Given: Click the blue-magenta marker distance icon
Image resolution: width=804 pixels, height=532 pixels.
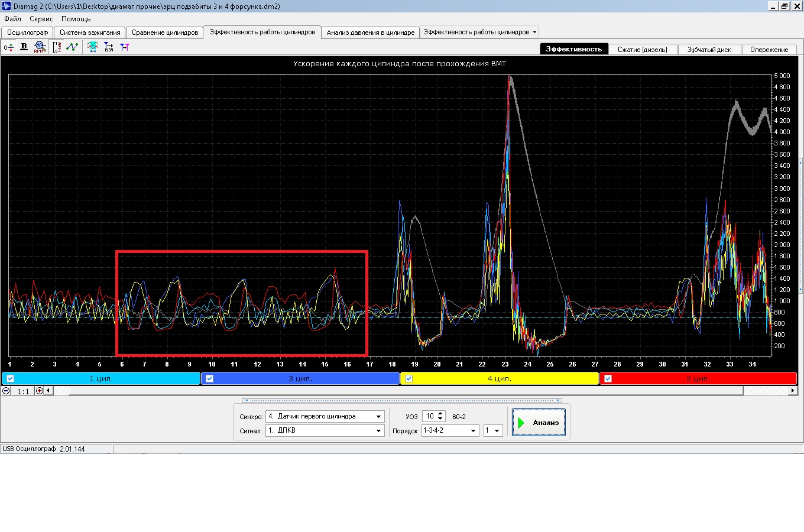Looking at the screenshot, I should (x=124, y=47).
